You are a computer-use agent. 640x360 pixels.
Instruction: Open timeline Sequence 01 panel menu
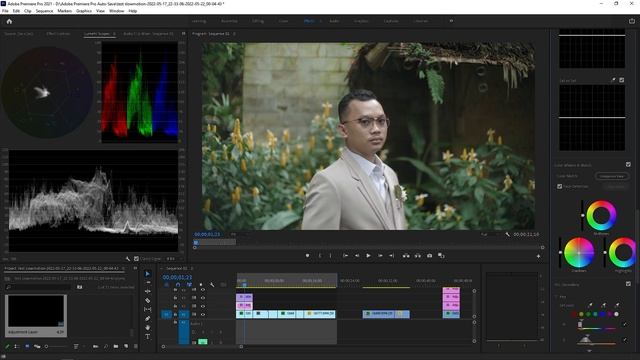(x=192, y=268)
